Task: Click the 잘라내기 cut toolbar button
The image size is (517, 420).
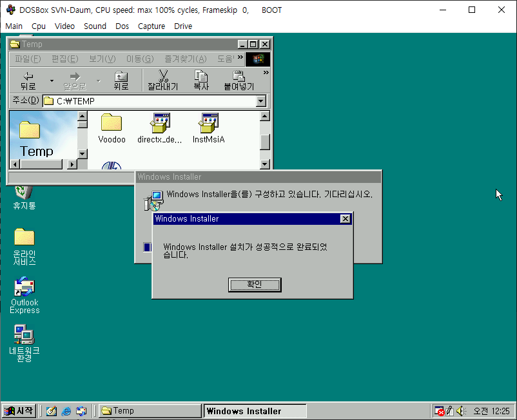Action: 163,81
